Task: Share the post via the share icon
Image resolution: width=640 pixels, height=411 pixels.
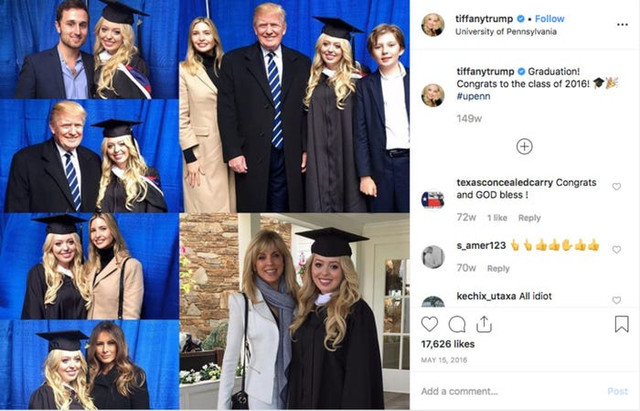Action: 484,324
